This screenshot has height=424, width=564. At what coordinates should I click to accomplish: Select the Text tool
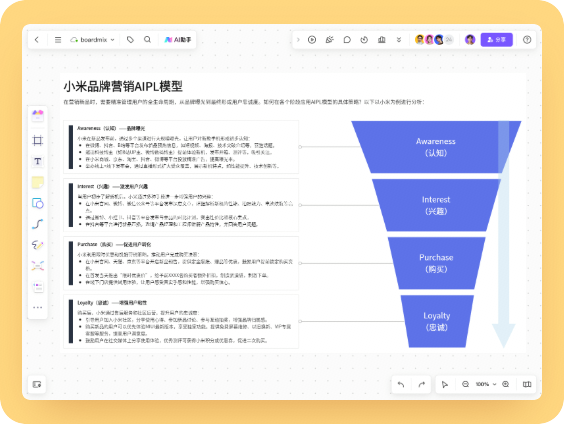[38, 161]
